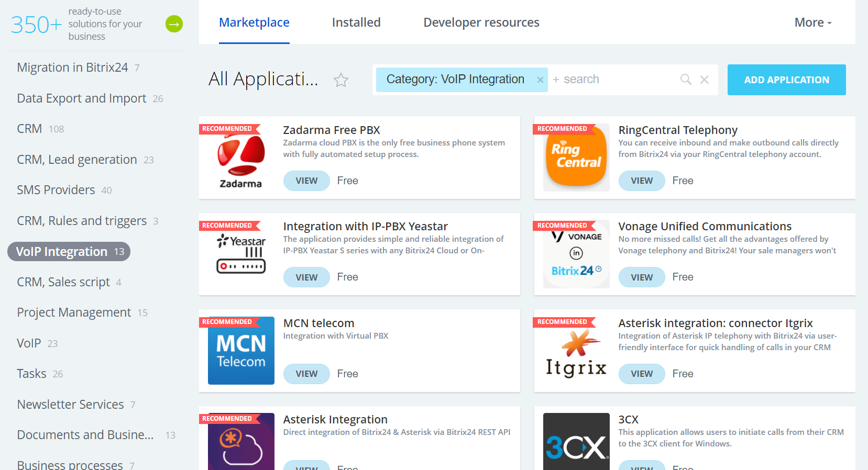Open the Zadarma app logo
Screen dimensions: 868x470
(241, 158)
